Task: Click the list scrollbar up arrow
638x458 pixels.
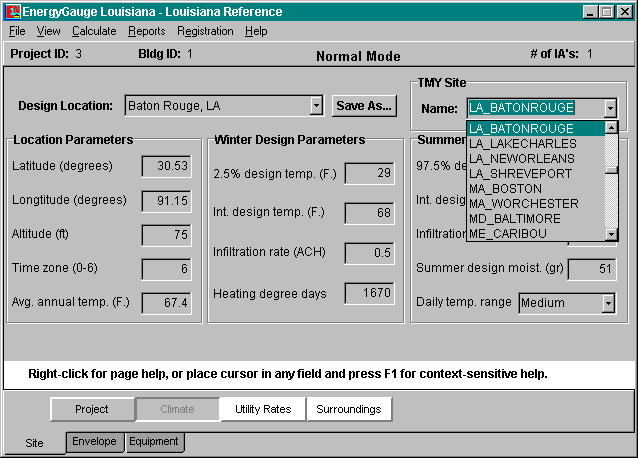Action: (611, 128)
